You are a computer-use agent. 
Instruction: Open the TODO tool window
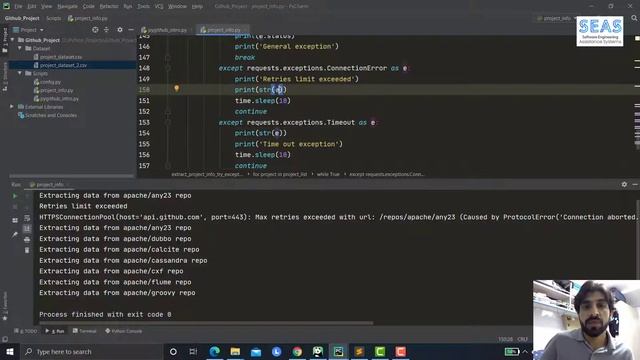click(26, 331)
